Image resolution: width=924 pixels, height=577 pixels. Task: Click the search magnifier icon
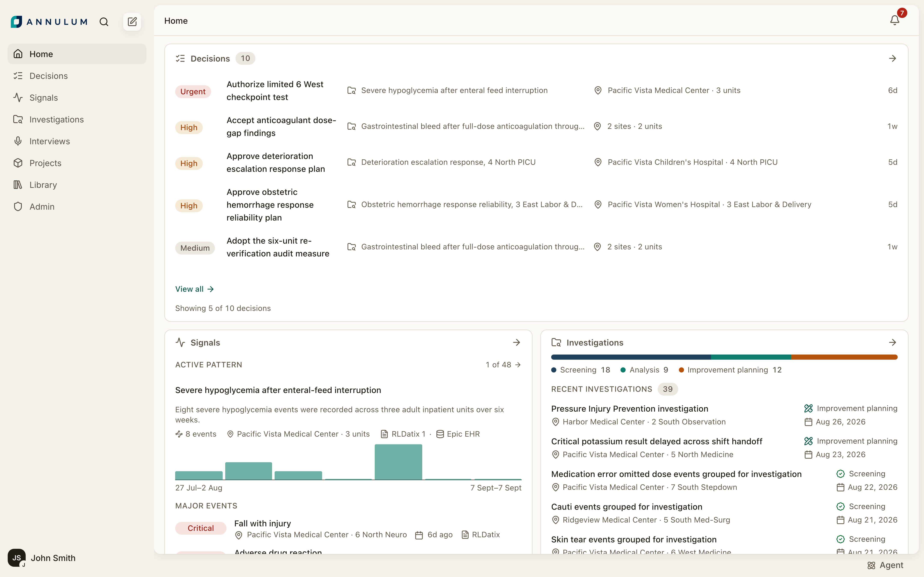click(x=104, y=22)
